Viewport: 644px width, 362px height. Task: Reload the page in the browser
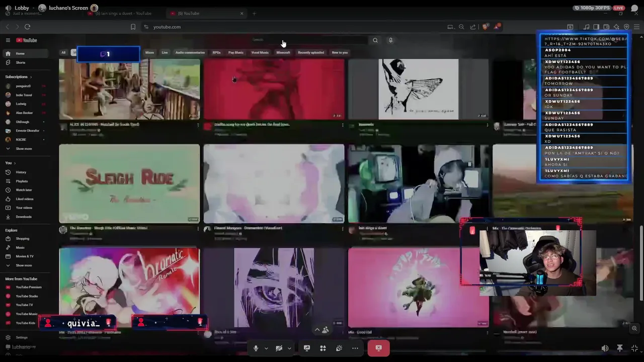27,27
